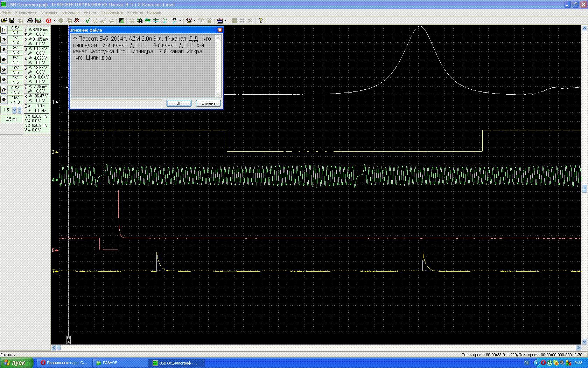Click the vertical cursor markers icon
Screen dimensions: 588x368
coord(156,21)
